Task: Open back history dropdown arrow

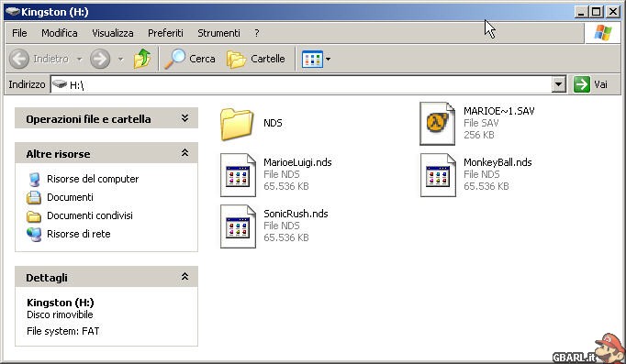Action: tap(80, 60)
